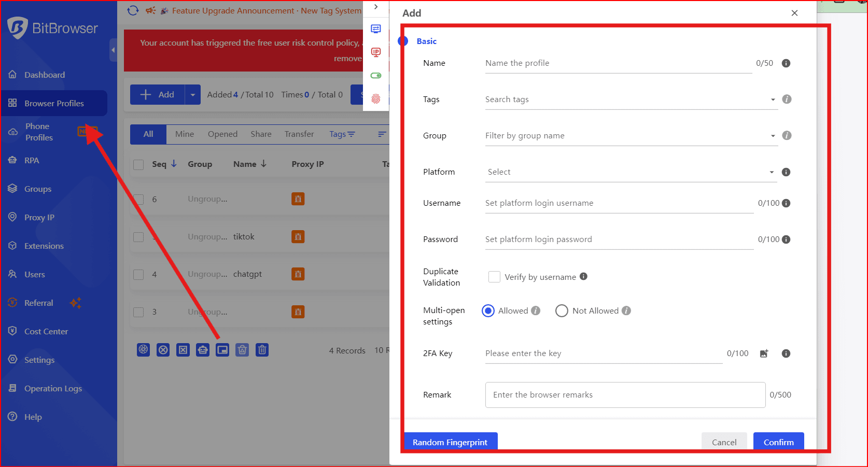
Task: Enable Verify by username checkbox
Action: [495, 277]
